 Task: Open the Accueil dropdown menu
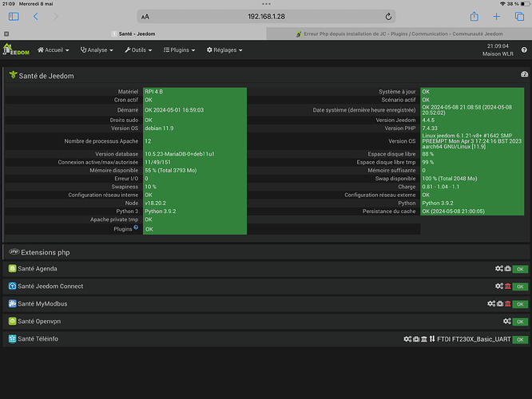click(53, 50)
